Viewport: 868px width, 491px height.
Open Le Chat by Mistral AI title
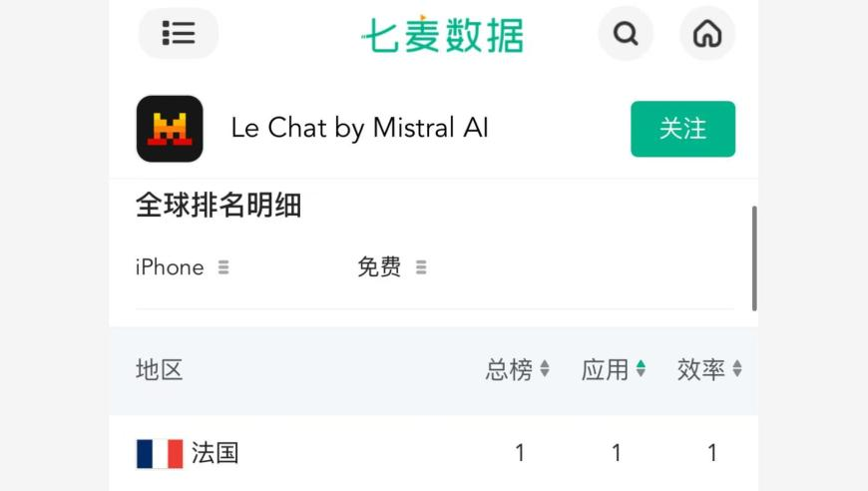click(x=360, y=129)
